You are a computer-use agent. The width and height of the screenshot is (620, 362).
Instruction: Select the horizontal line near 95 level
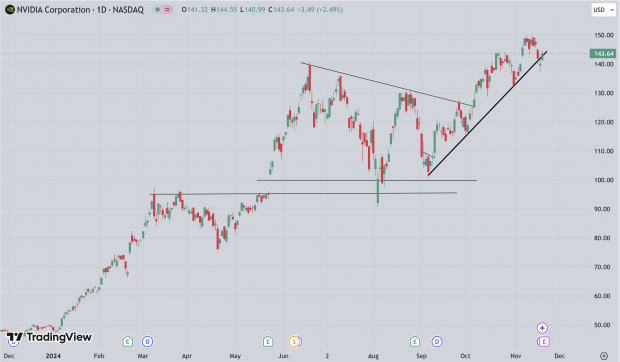click(x=303, y=193)
